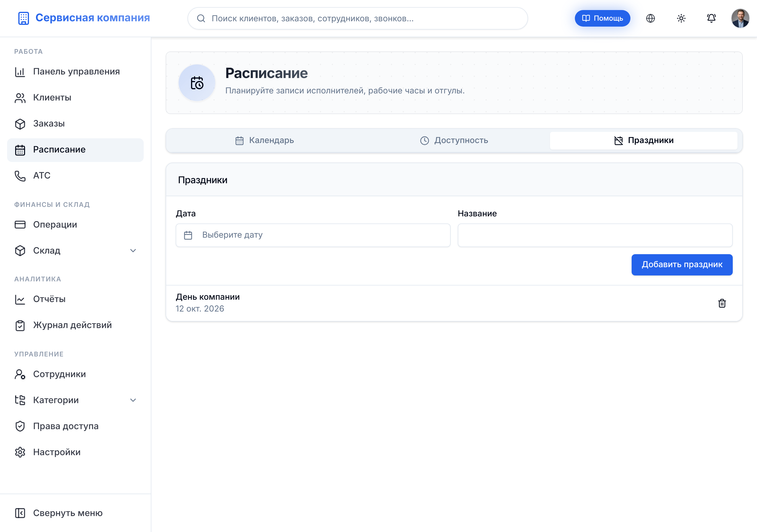Open the Выберите дату date picker
The height and width of the screenshot is (532, 757).
pyautogui.click(x=313, y=235)
